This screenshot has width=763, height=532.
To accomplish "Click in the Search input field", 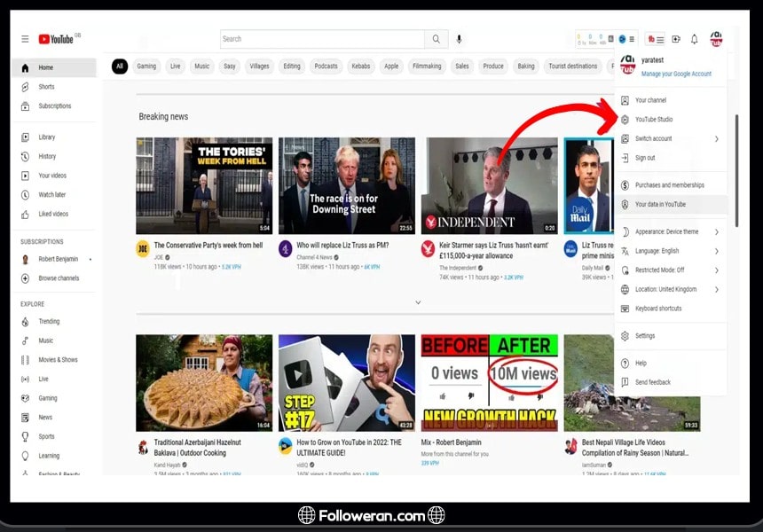I will [321, 39].
